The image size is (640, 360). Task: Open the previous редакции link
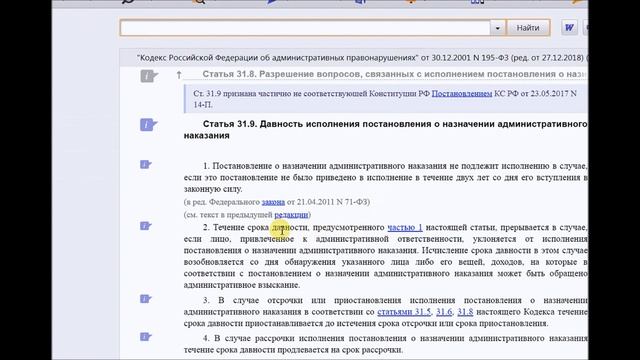click(x=291, y=214)
